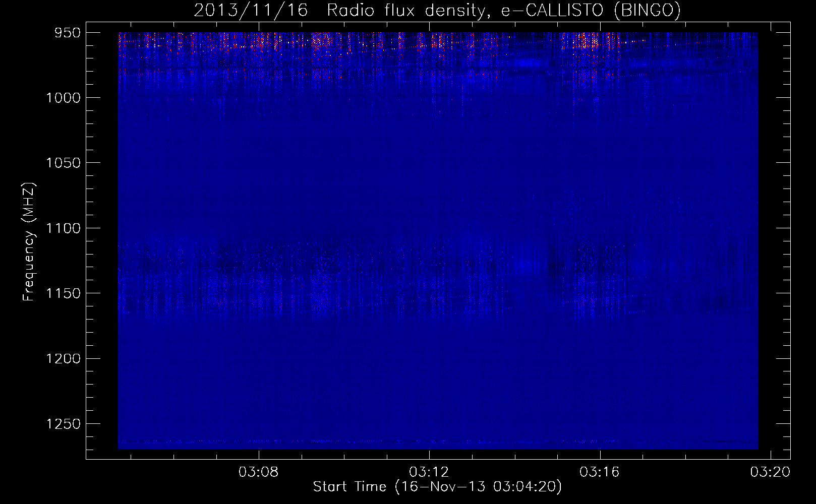This screenshot has width=816, height=504.
Task: Click the 03:20 time tick label
Action: click(770, 472)
